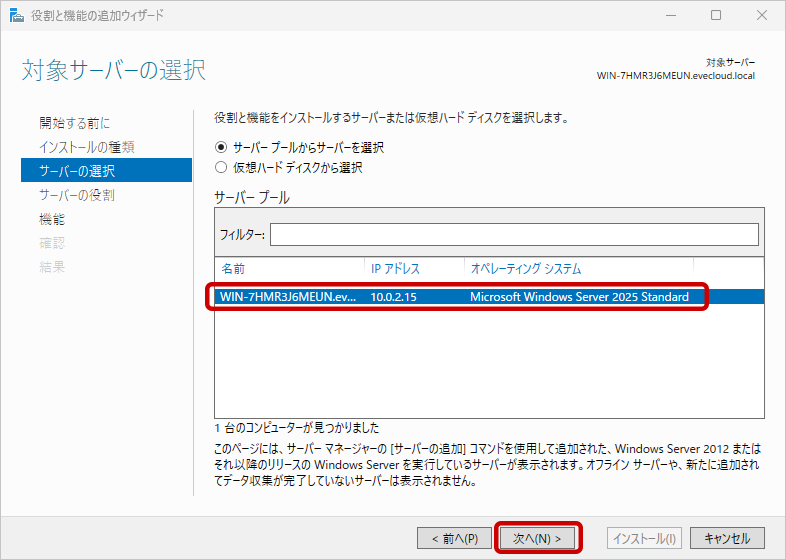Click the インストール(I) button

[x=645, y=538]
